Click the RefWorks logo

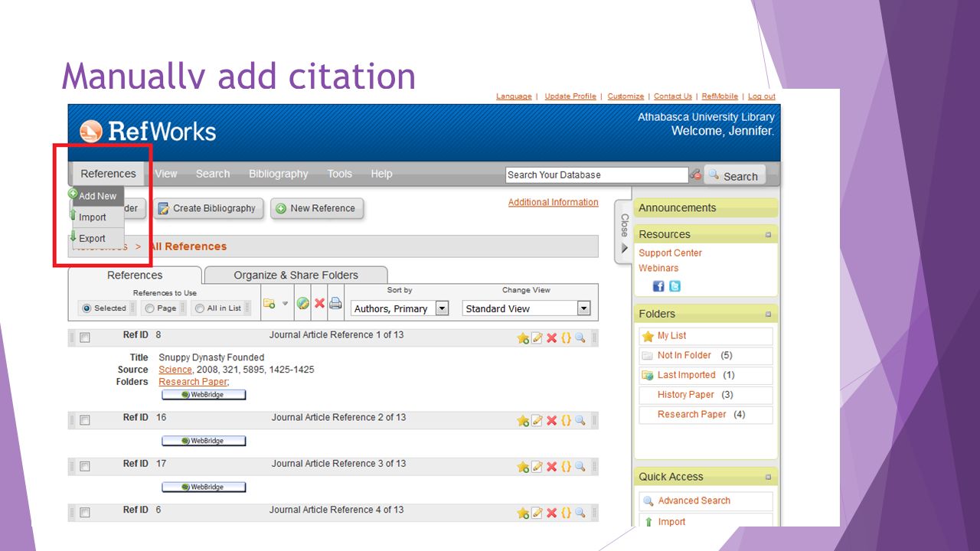point(148,131)
